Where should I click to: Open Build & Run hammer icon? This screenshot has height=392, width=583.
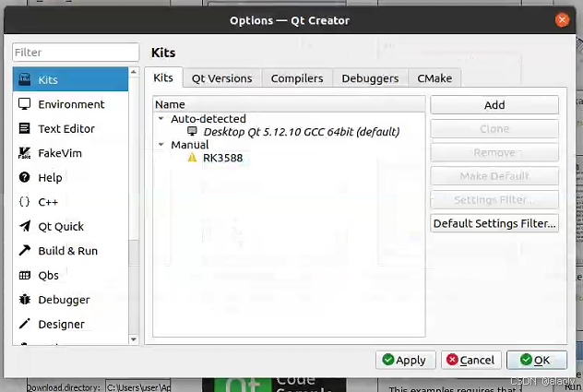coord(25,251)
